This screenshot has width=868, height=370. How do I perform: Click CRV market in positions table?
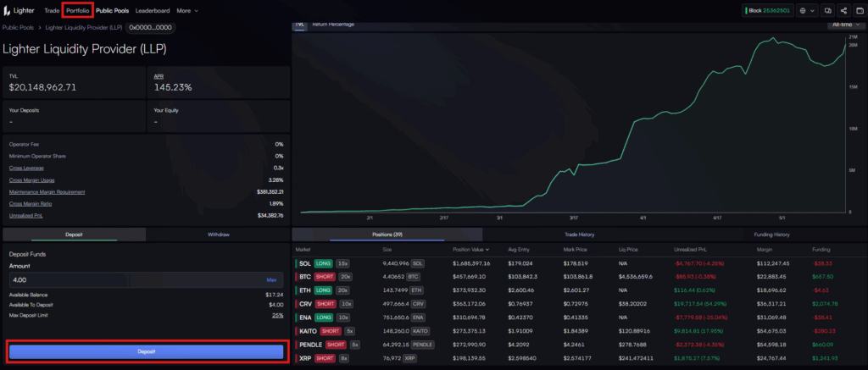tap(305, 304)
